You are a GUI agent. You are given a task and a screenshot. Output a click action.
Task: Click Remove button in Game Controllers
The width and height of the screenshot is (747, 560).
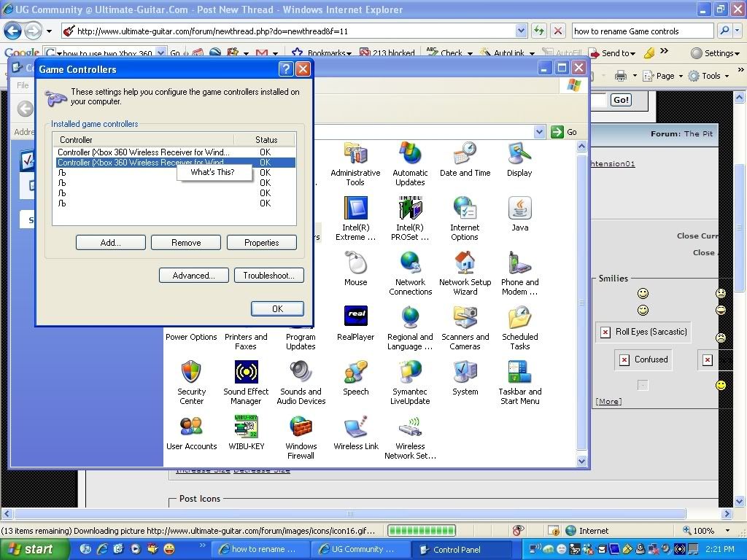(x=186, y=242)
